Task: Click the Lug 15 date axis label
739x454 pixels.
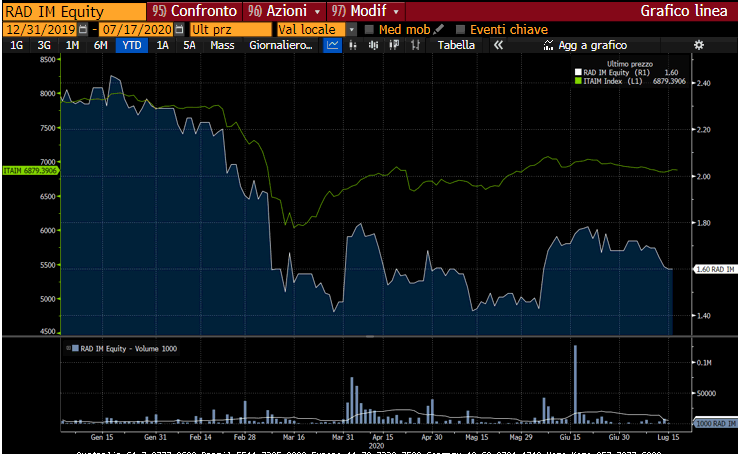Action: click(668, 437)
